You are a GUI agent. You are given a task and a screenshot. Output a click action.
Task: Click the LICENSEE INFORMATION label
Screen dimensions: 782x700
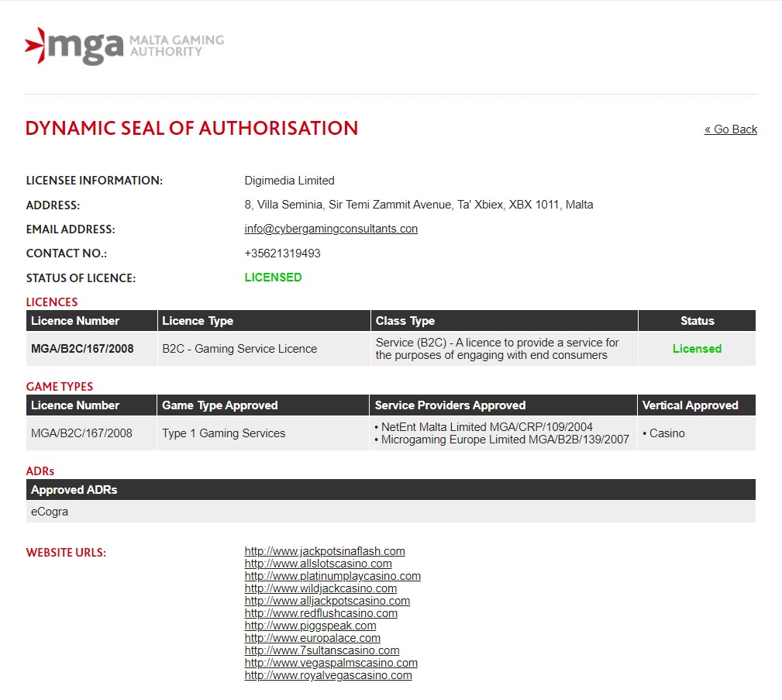pyautogui.click(x=95, y=181)
